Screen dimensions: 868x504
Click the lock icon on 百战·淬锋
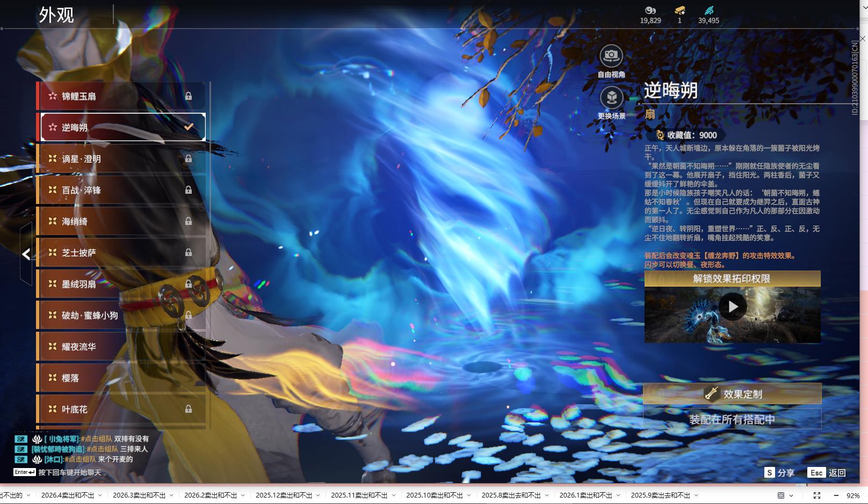point(189,190)
